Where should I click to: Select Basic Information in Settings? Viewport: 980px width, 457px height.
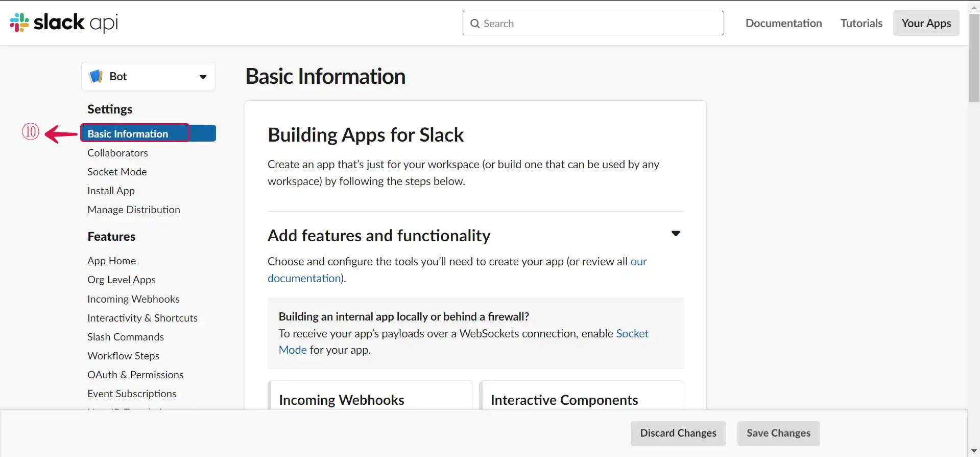[x=148, y=133]
